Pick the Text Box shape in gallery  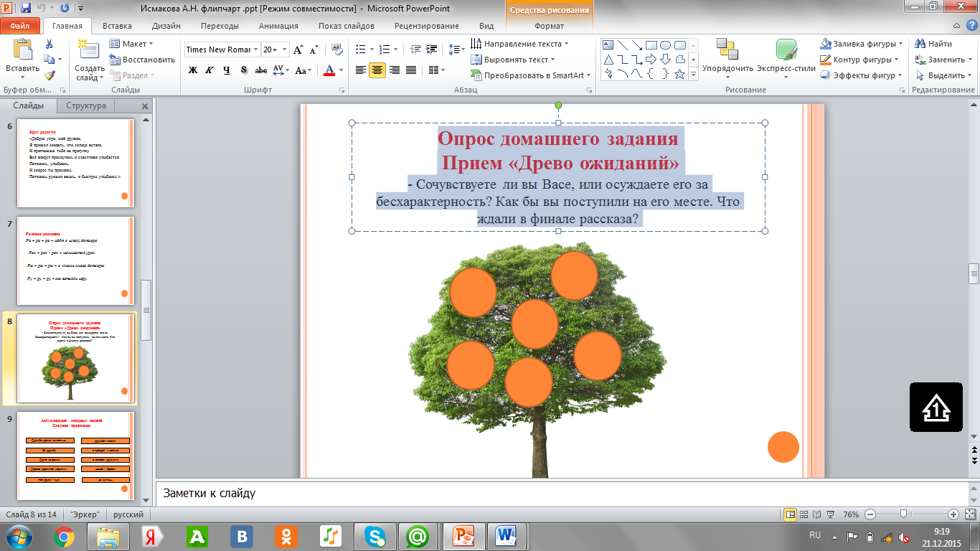[x=609, y=44]
